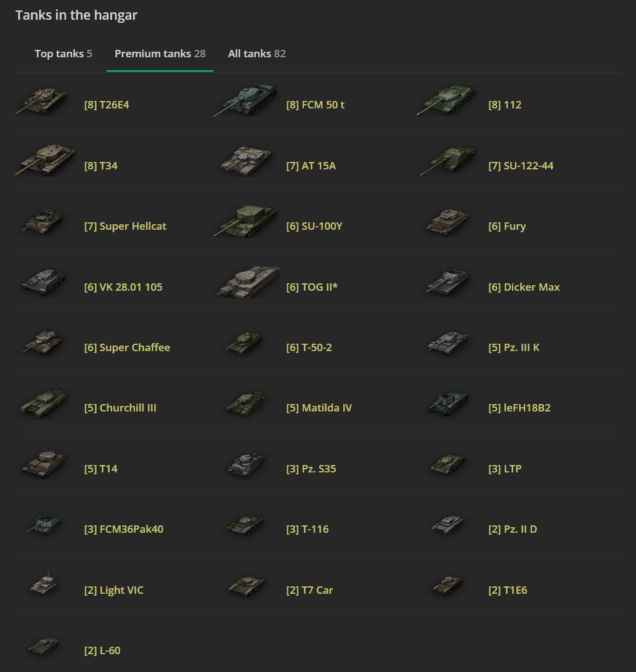Switch to the Top tanks tab

point(63,54)
